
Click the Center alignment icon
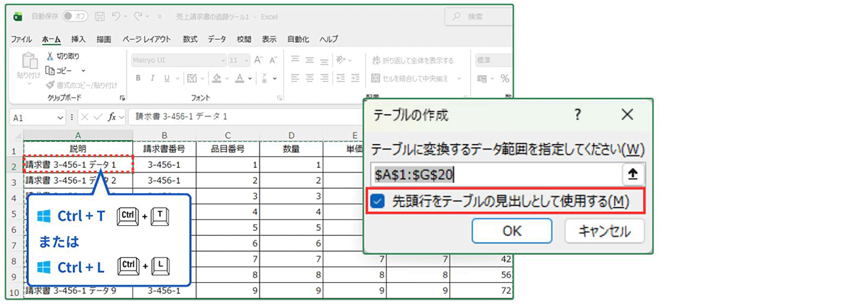[310, 78]
